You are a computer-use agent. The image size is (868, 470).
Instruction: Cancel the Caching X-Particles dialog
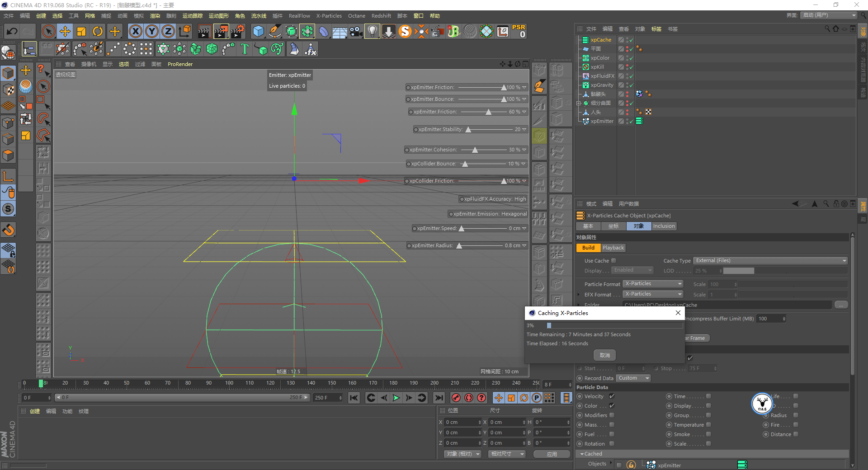[x=604, y=355]
